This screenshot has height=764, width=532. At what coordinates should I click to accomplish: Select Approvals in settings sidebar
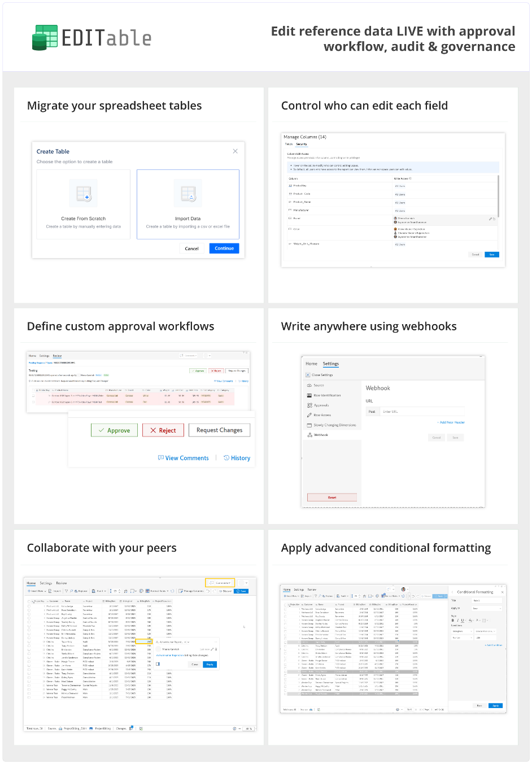coord(321,405)
